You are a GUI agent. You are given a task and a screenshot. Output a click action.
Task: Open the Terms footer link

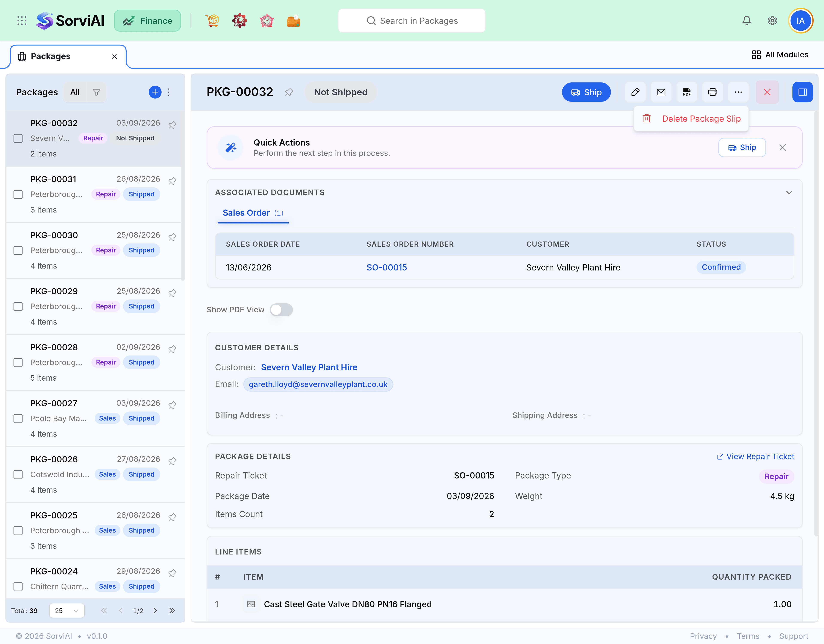click(748, 636)
